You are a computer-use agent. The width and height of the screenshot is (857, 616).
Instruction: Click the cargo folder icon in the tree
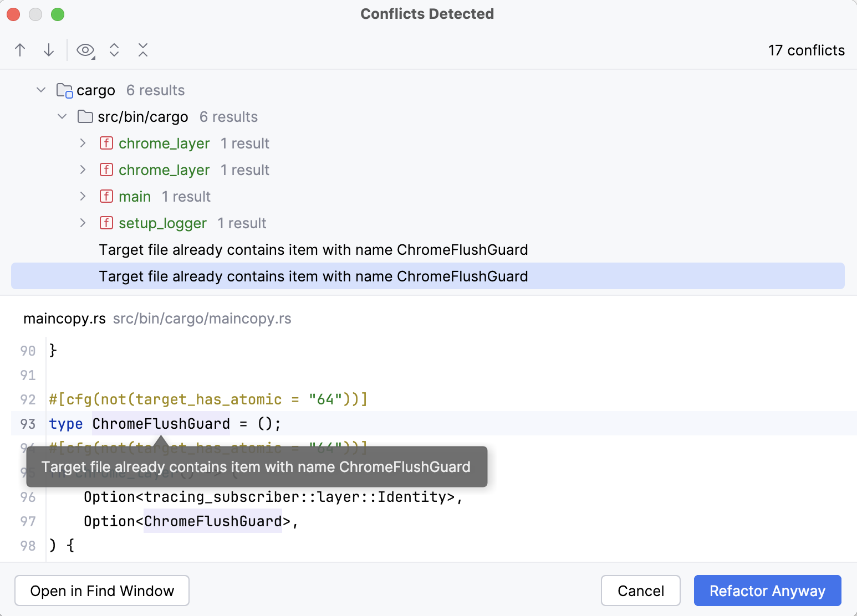coord(64,90)
